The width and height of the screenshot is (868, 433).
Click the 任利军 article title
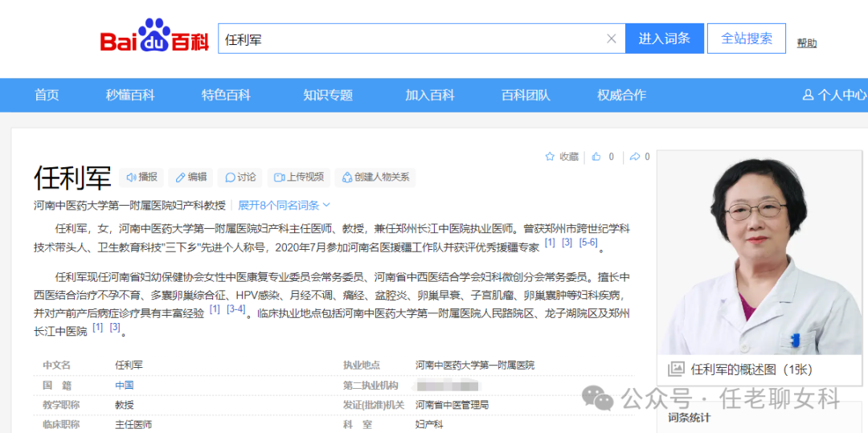72,178
